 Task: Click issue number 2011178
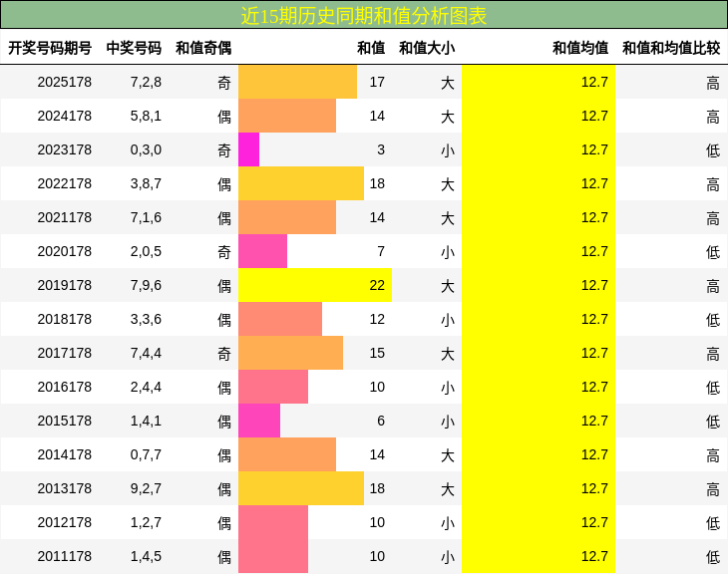pos(65,556)
